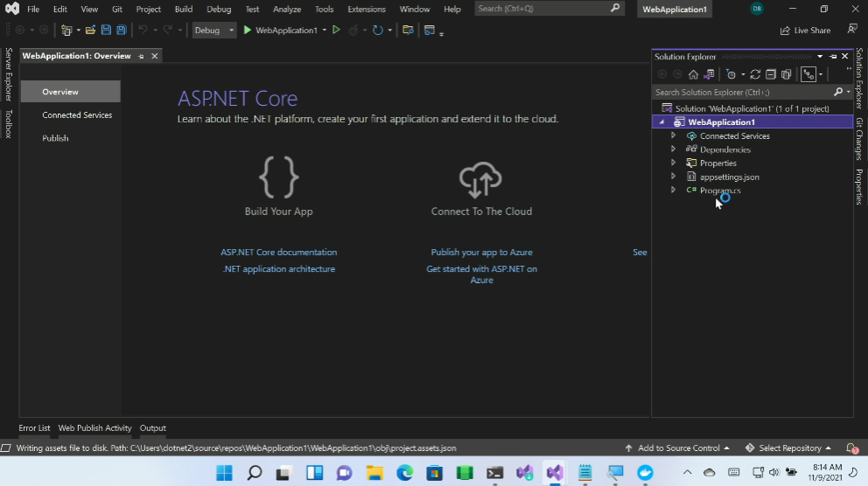Screen dimensions: 868x486
Task: Switch to the Output tab
Action: 152,428
